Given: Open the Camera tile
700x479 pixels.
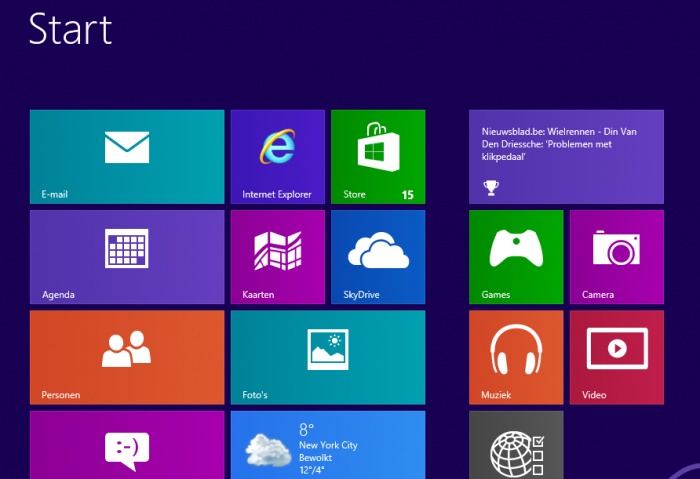Looking at the screenshot, I should tap(617, 257).
